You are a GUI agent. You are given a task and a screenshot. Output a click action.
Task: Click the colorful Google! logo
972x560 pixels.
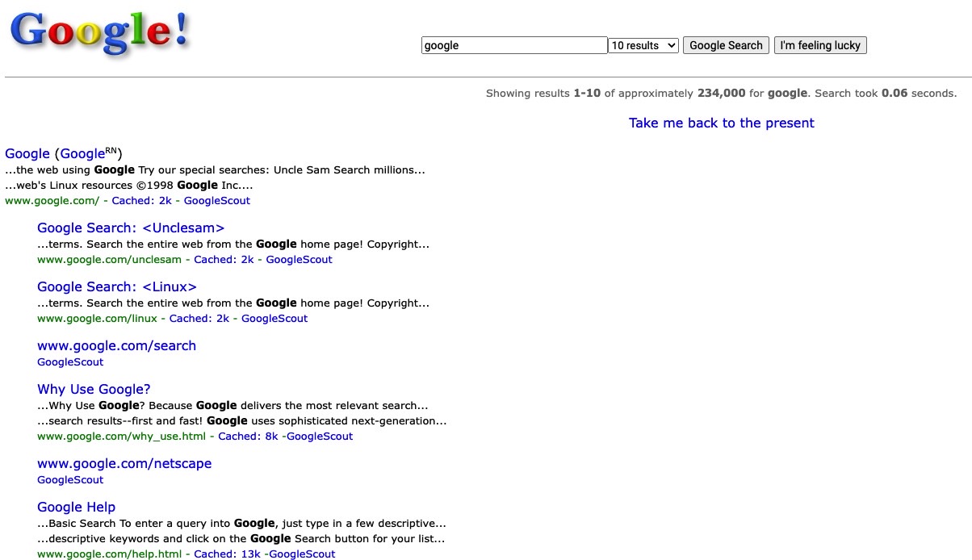click(101, 32)
